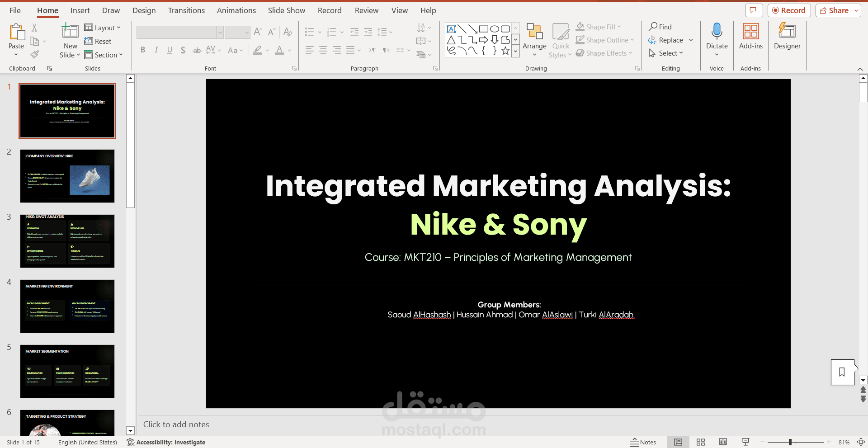Click the Numbering list icon
The width and height of the screenshot is (868, 448).
pyautogui.click(x=332, y=32)
